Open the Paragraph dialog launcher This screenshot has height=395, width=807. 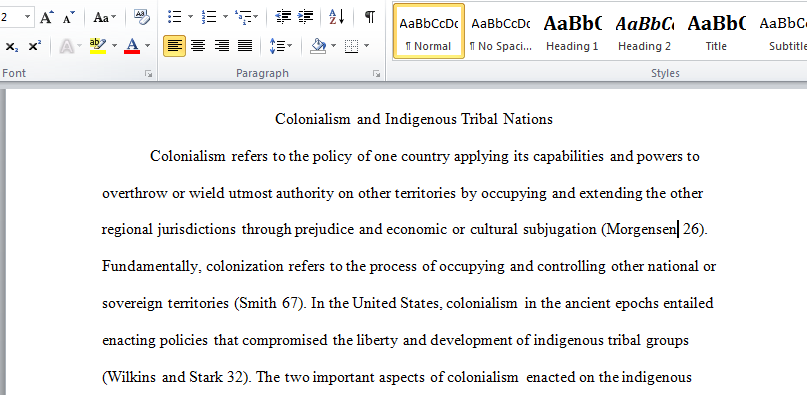pos(376,74)
